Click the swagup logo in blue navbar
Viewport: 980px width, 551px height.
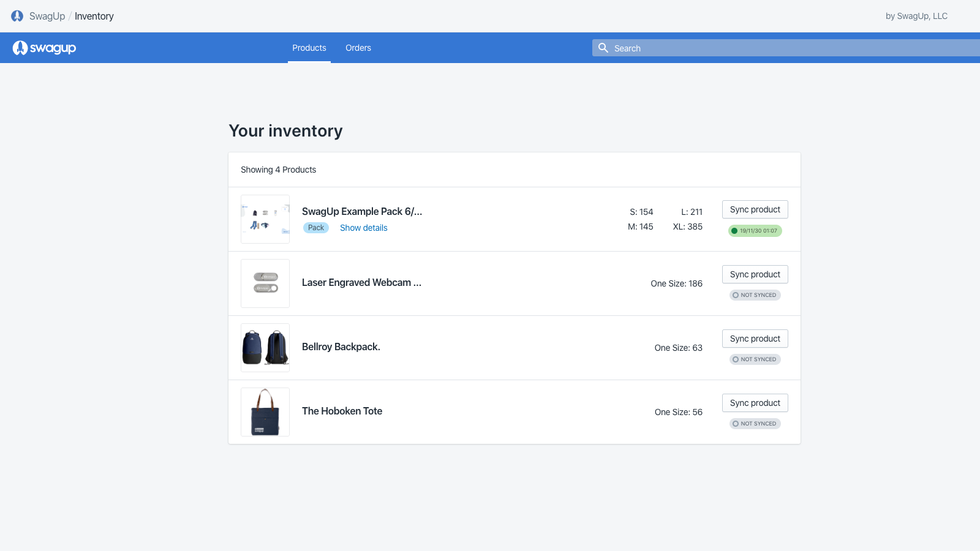point(44,48)
